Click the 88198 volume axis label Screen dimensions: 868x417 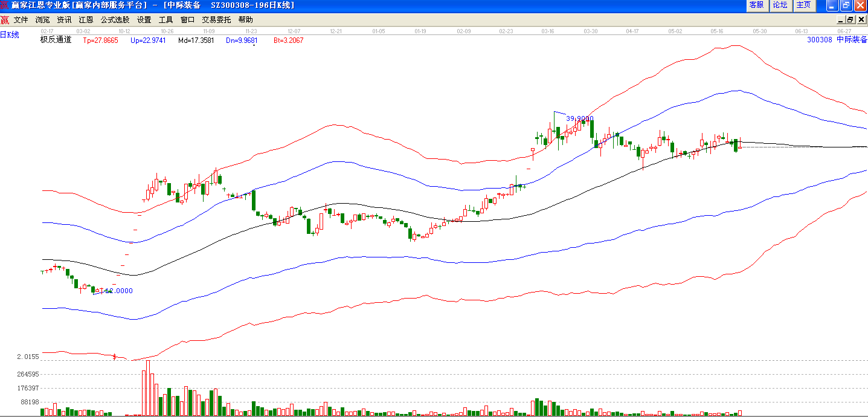coord(31,402)
